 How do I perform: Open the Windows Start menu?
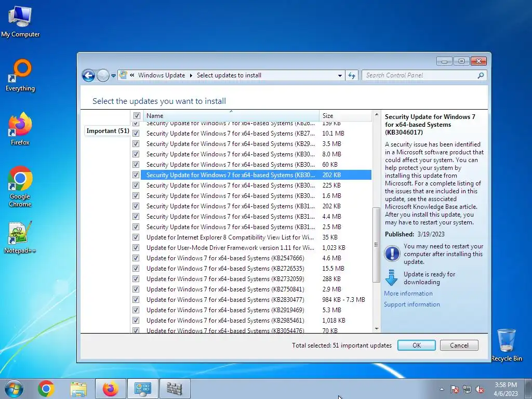14,389
